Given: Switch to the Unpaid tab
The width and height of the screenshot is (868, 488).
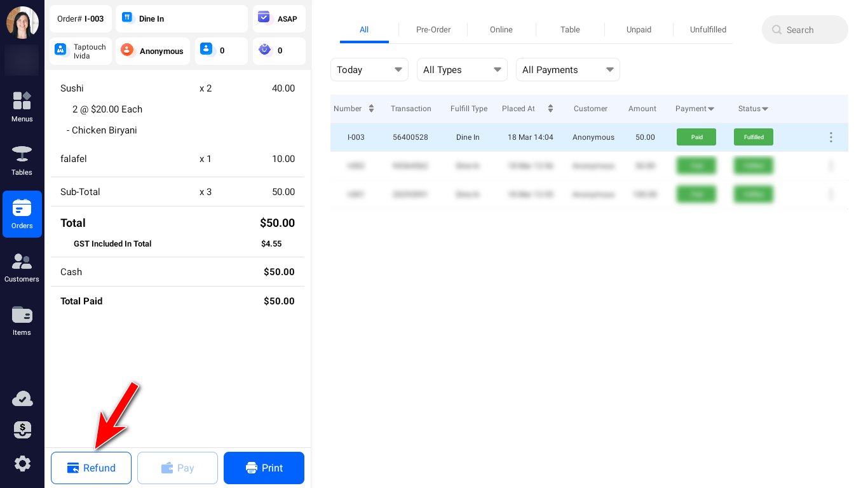Looking at the screenshot, I should 639,30.
